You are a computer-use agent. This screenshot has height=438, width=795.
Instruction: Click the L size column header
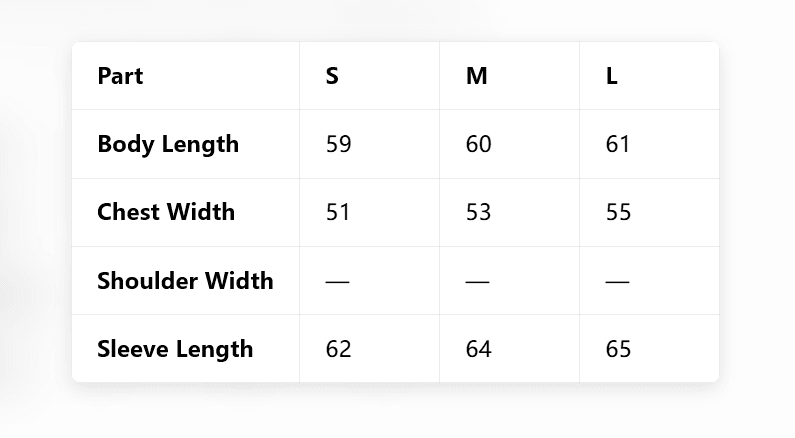[x=611, y=76]
